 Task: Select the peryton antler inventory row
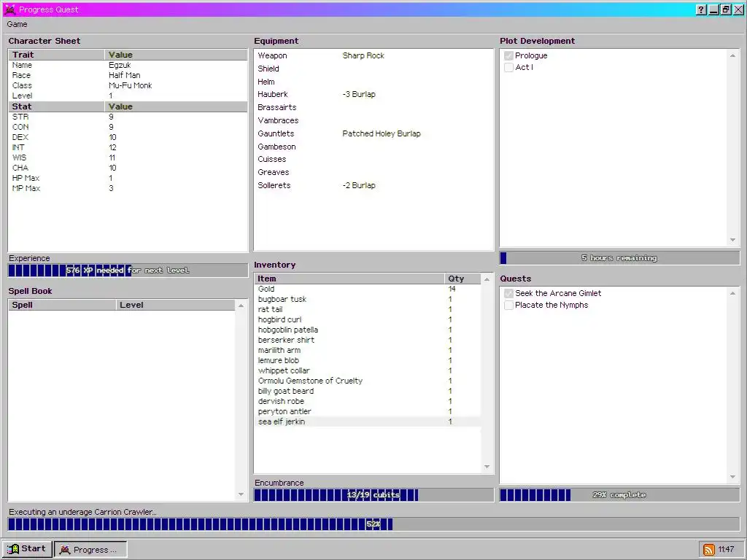tap(368, 411)
